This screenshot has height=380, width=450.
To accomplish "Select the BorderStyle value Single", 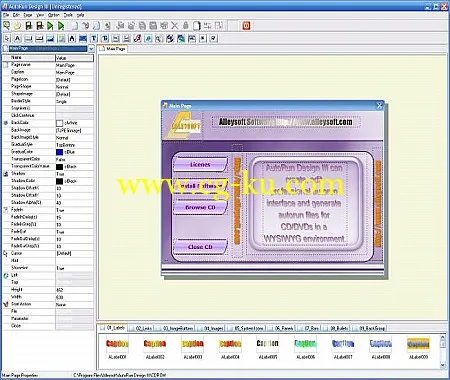I will coord(74,101).
